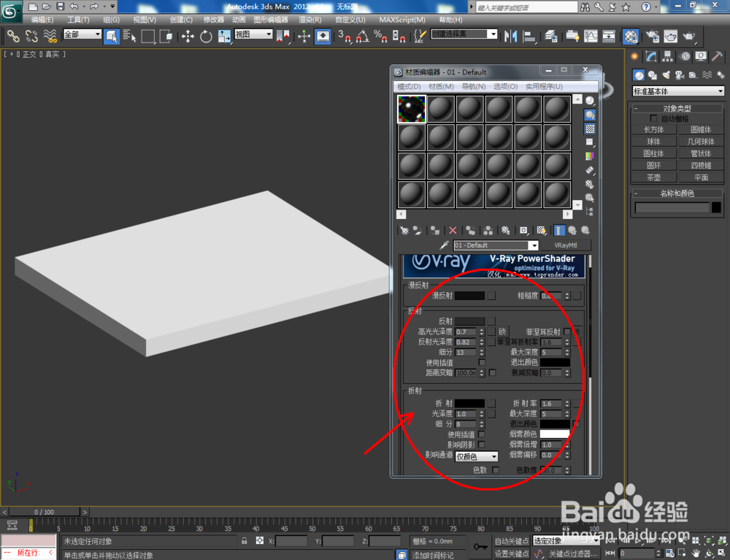Open the Utilities hammer panel tab
This screenshot has height=560, width=730.
point(717,56)
